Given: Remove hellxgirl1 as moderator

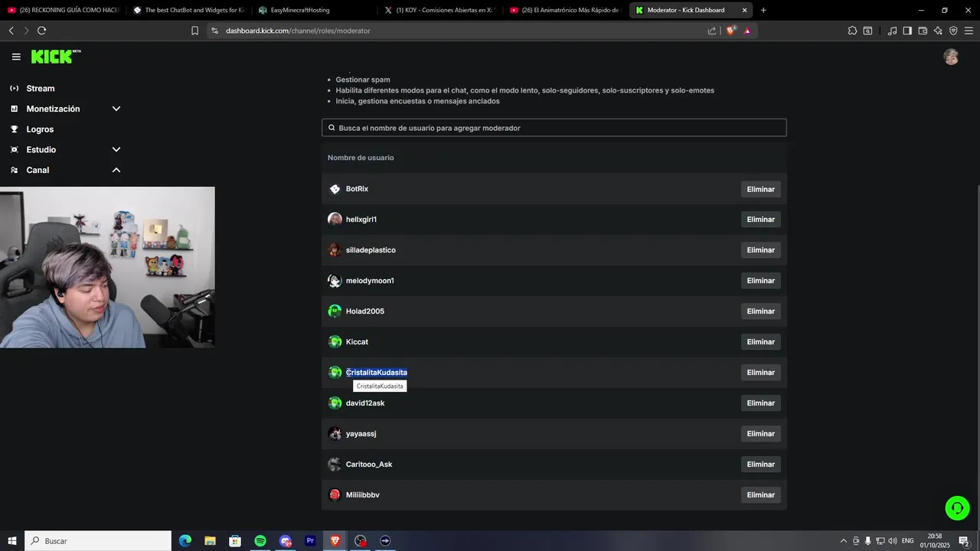Looking at the screenshot, I should click(760, 220).
